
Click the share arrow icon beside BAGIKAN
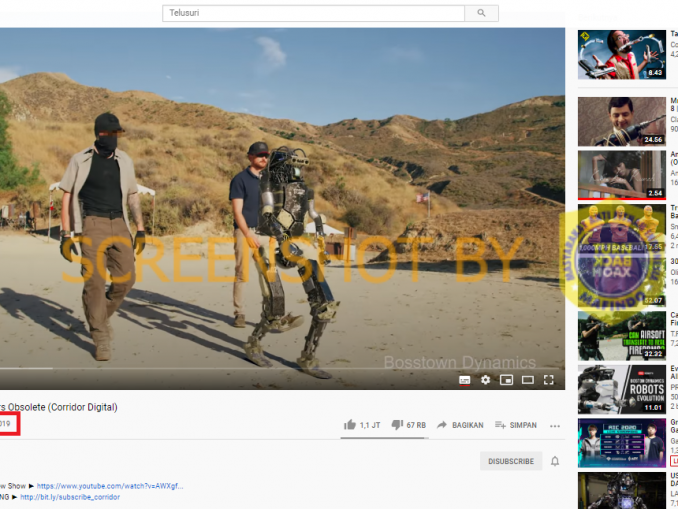coord(441,425)
